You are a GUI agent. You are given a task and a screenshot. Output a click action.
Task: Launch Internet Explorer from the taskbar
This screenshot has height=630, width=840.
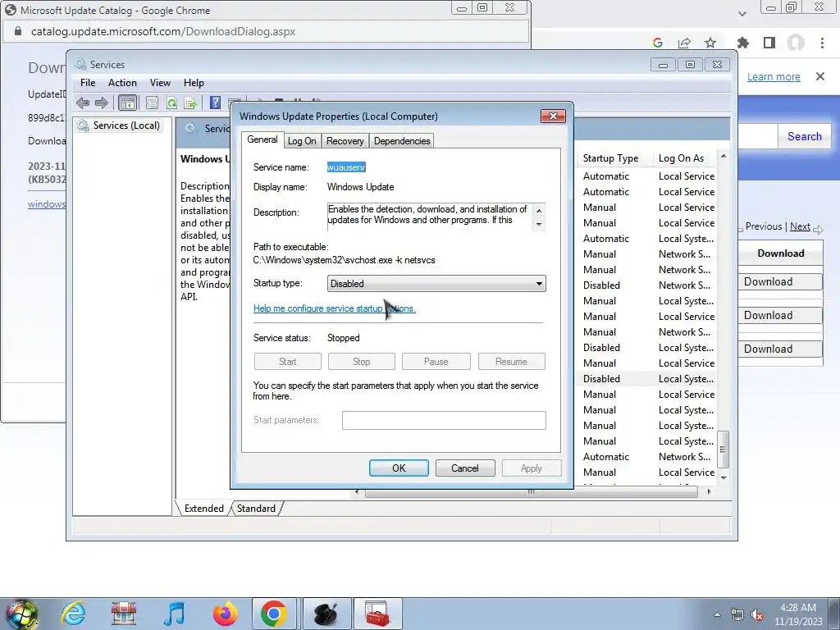click(x=73, y=614)
